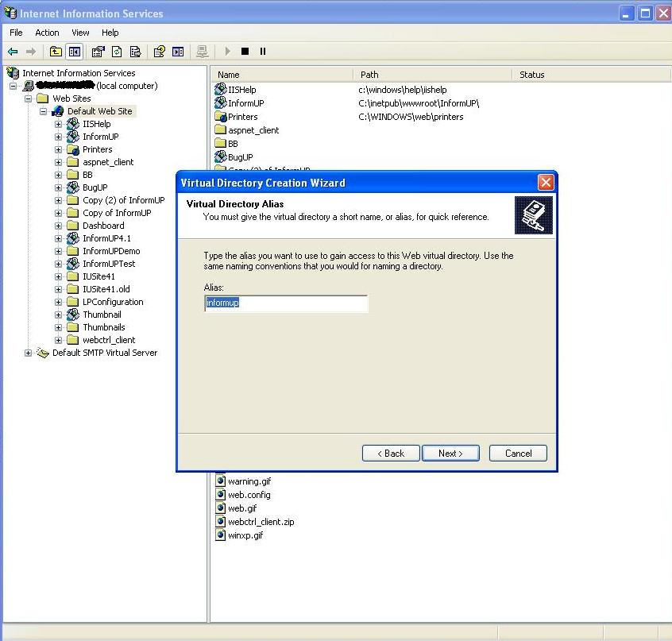The width and height of the screenshot is (672, 641).
Task: Expand the BugUP tree node
Action: [x=58, y=187]
